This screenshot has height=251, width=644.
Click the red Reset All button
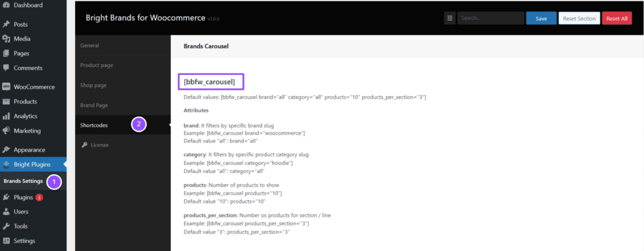(616, 19)
